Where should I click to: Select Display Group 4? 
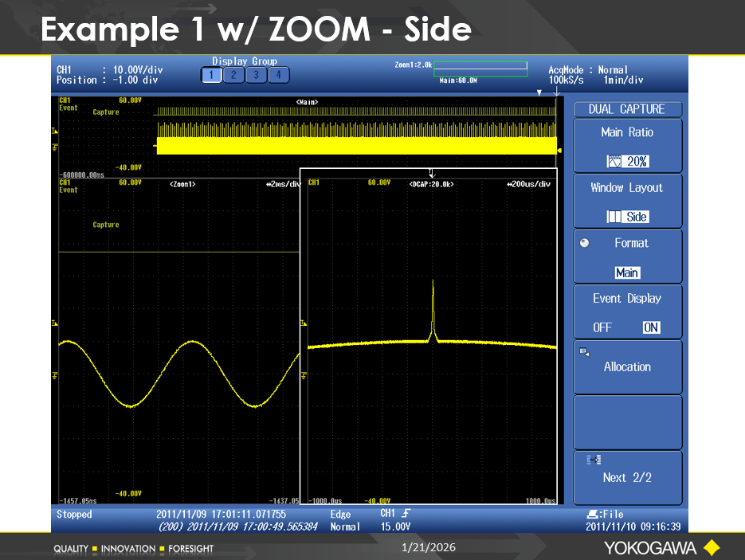pyautogui.click(x=278, y=75)
